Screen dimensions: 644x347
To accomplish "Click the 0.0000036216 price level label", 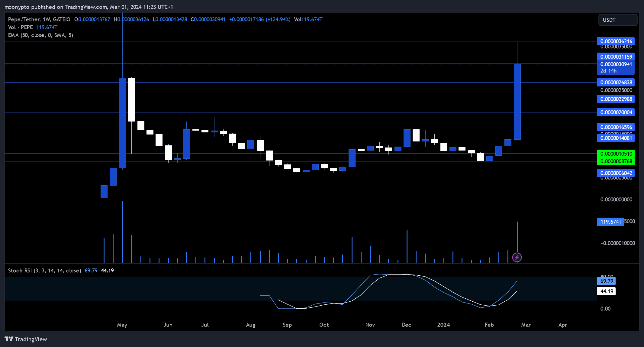I will [x=616, y=41].
